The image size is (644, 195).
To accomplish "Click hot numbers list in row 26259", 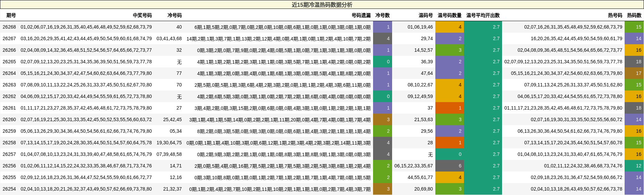I will click(x=570, y=131).
